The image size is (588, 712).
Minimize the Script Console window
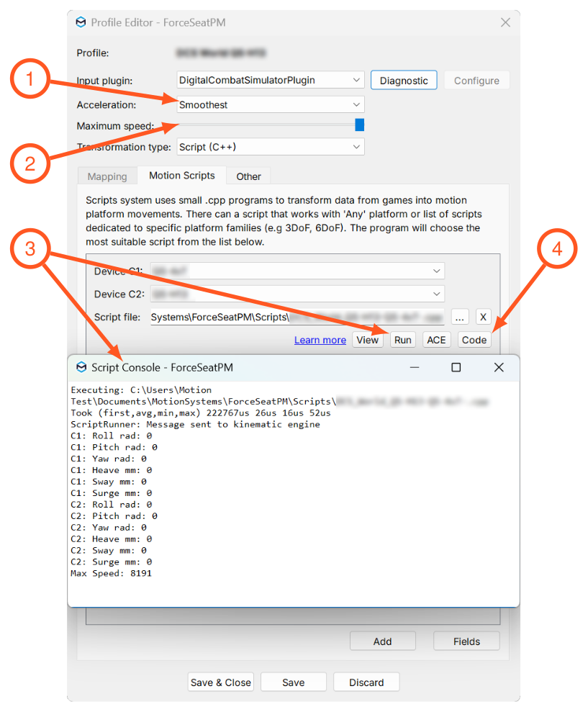tap(415, 367)
